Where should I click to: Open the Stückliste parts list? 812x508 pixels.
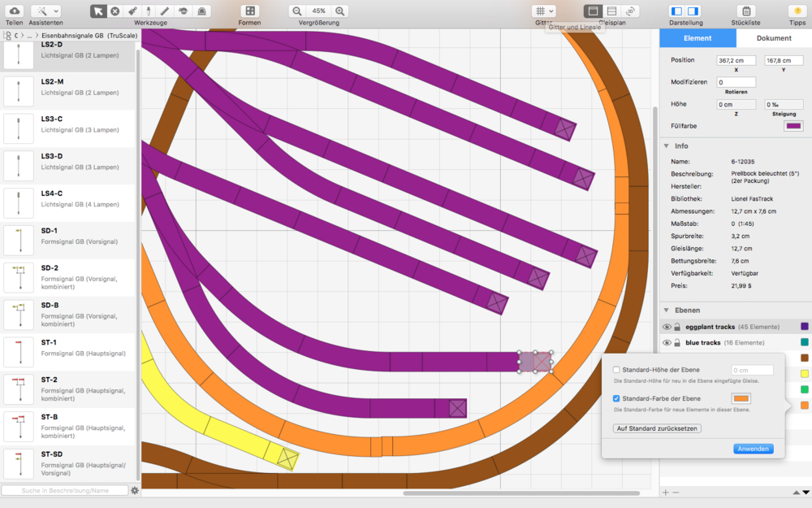[746, 11]
